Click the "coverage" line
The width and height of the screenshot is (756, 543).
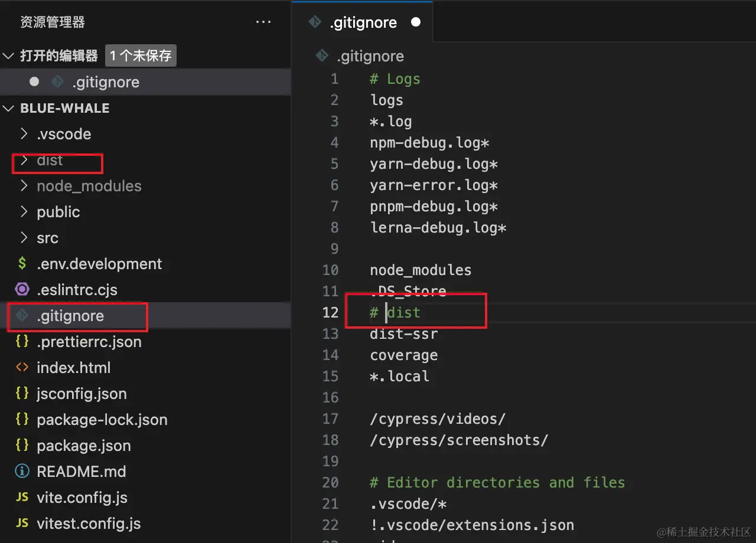404,355
